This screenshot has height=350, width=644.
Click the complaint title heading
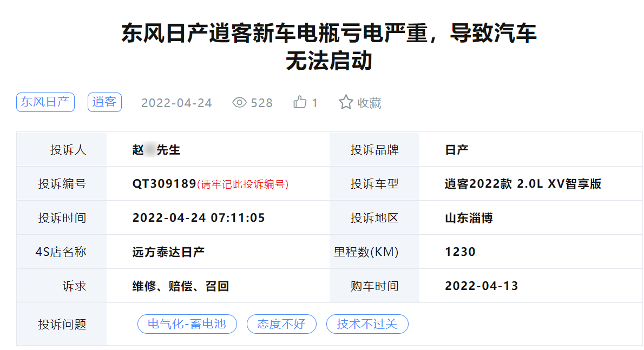pos(329,47)
